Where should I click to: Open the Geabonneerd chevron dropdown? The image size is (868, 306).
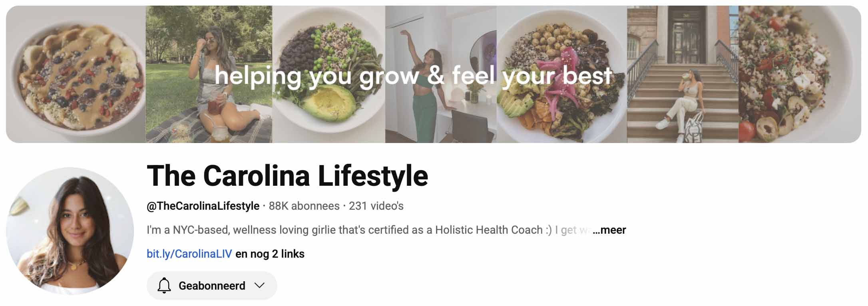tap(260, 285)
